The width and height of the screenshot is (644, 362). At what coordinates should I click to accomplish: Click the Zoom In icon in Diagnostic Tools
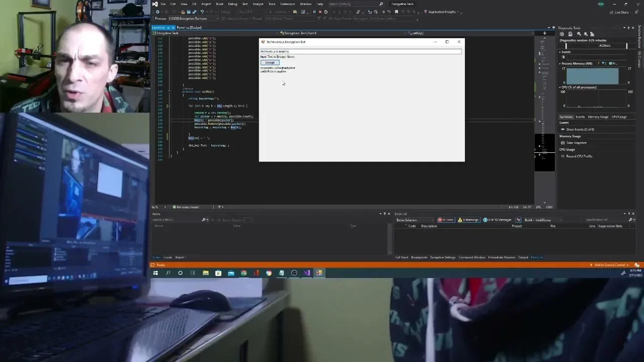[578, 34]
